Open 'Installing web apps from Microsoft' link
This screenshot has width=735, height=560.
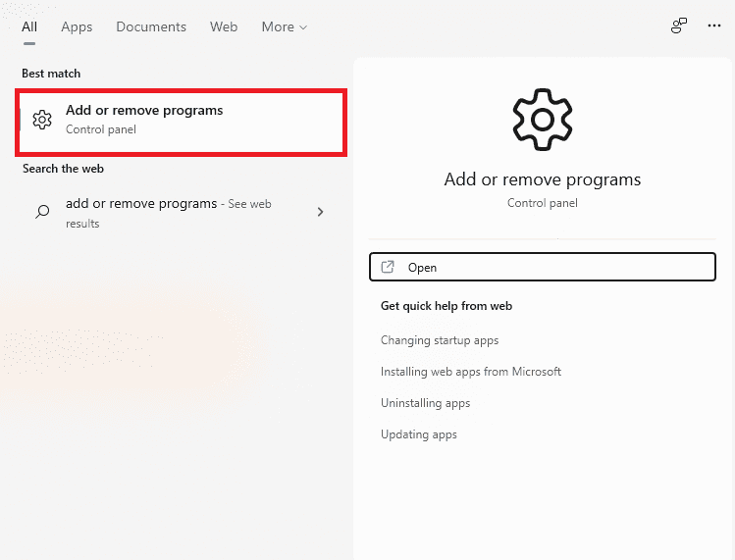pos(471,372)
